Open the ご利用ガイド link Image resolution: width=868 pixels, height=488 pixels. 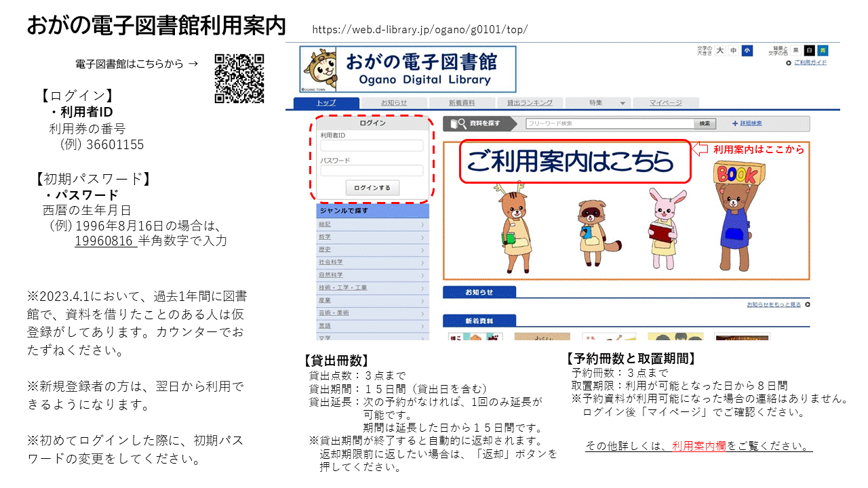pos(810,63)
